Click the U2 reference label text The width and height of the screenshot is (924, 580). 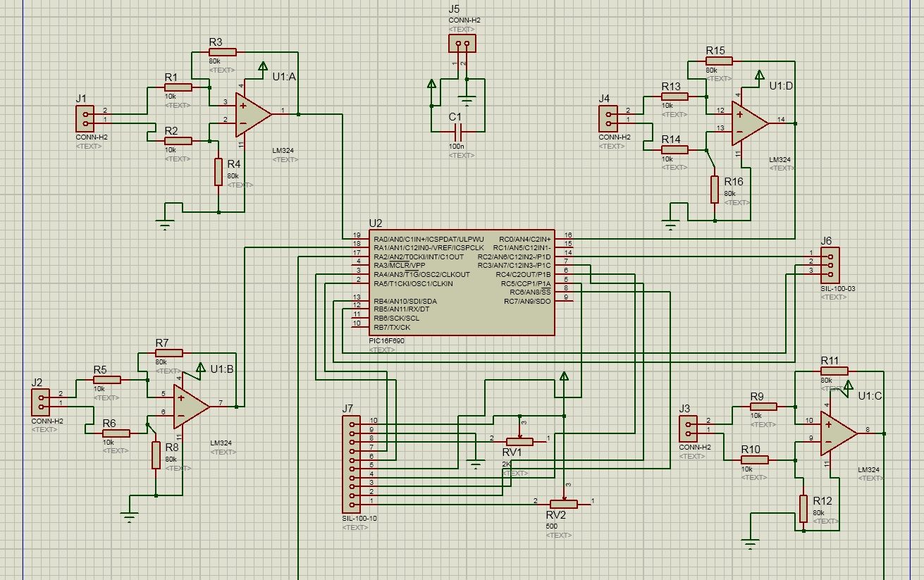(x=375, y=223)
